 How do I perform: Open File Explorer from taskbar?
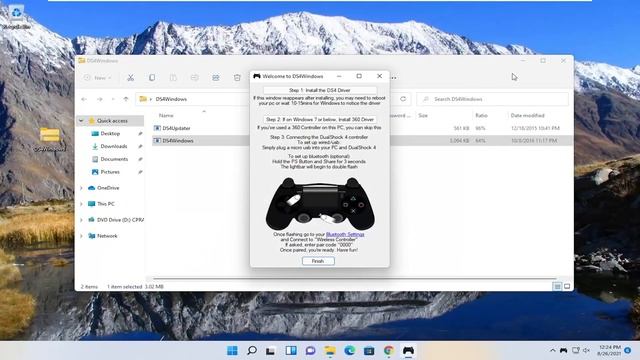tap(330, 351)
